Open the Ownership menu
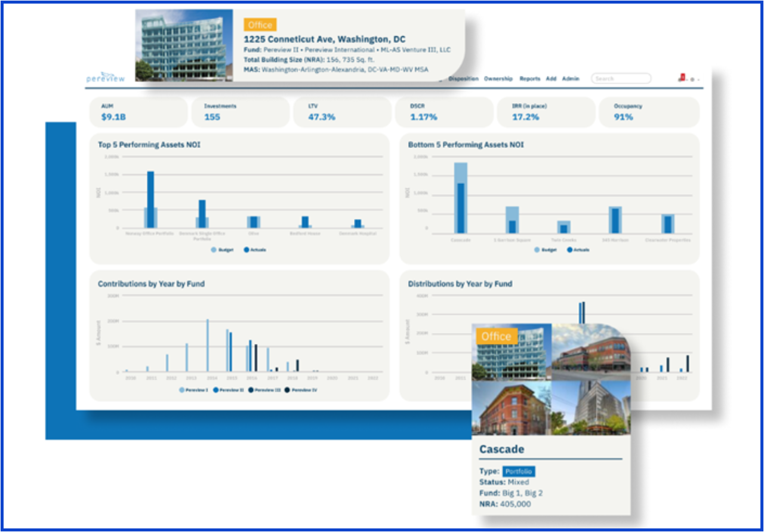Screen dimensions: 764x532 [498, 79]
